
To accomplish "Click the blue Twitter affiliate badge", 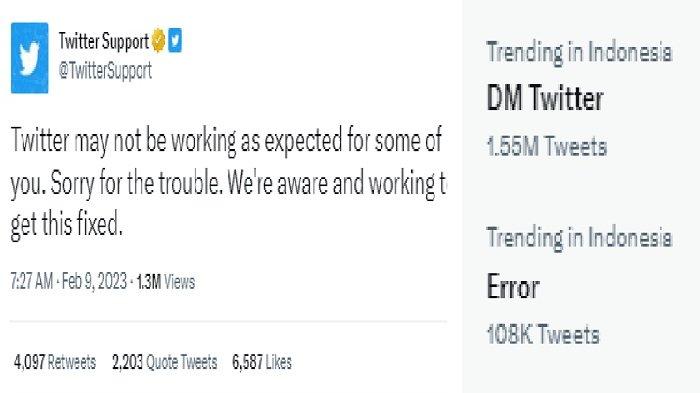I will tap(175, 40).
